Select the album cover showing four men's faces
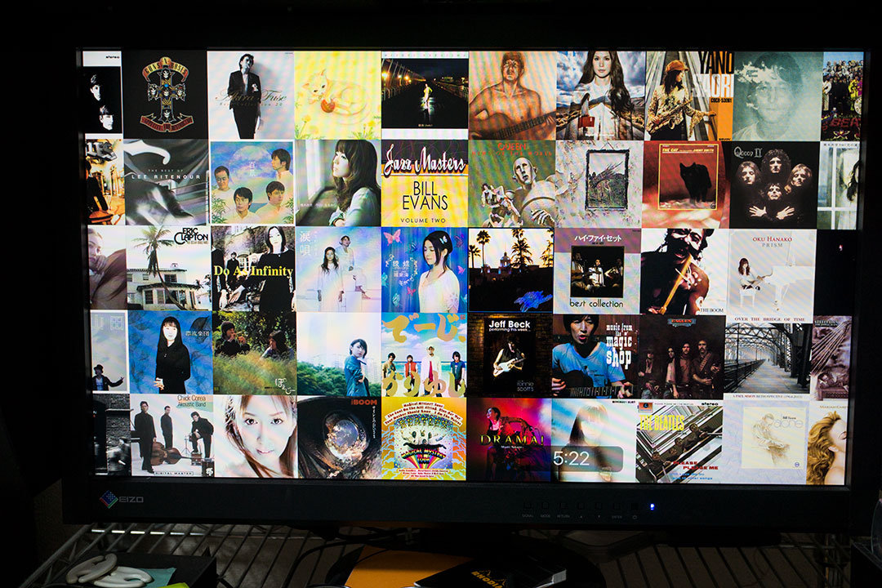The width and height of the screenshot is (882, 588). (x=252, y=183)
